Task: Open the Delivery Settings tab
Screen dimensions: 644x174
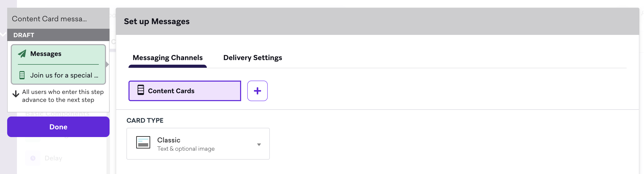Action: coord(253,58)
